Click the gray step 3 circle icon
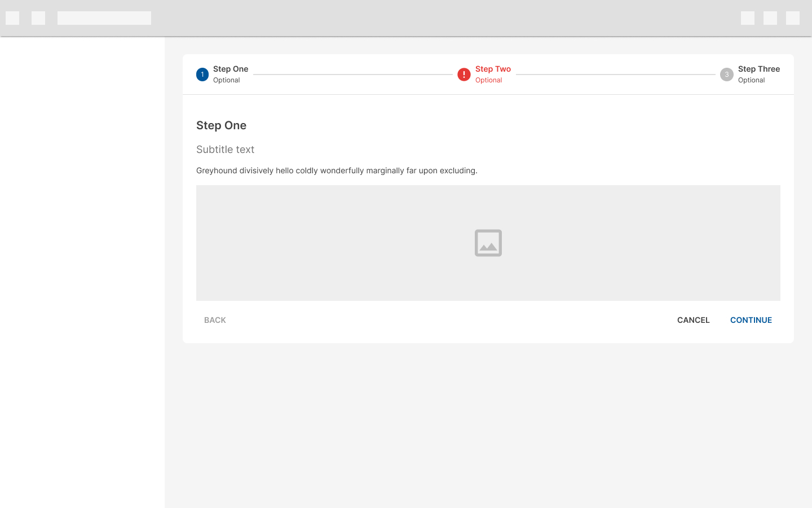 click(727, 75)
